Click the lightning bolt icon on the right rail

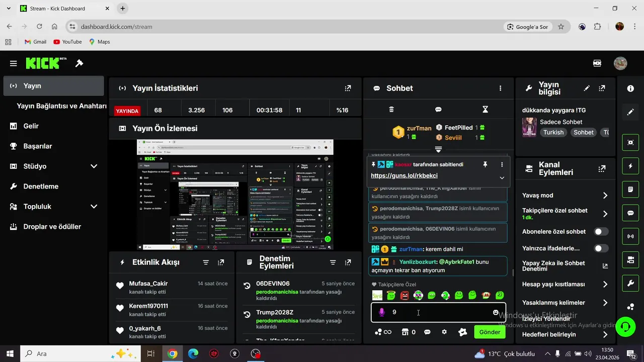630,166
